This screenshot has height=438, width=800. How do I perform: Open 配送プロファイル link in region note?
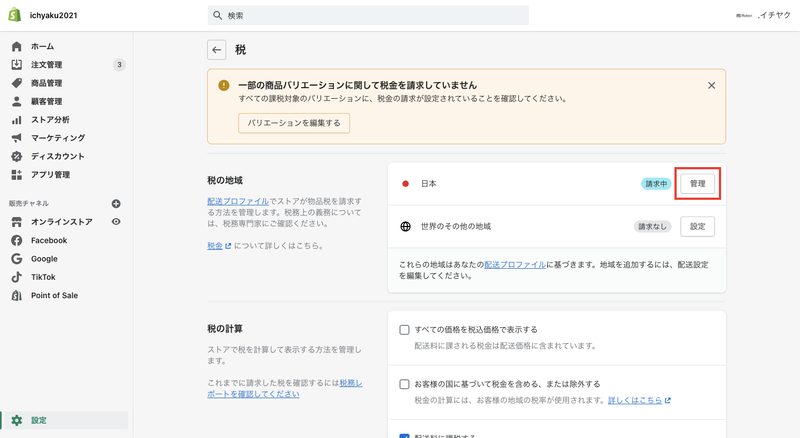(515, 264)
